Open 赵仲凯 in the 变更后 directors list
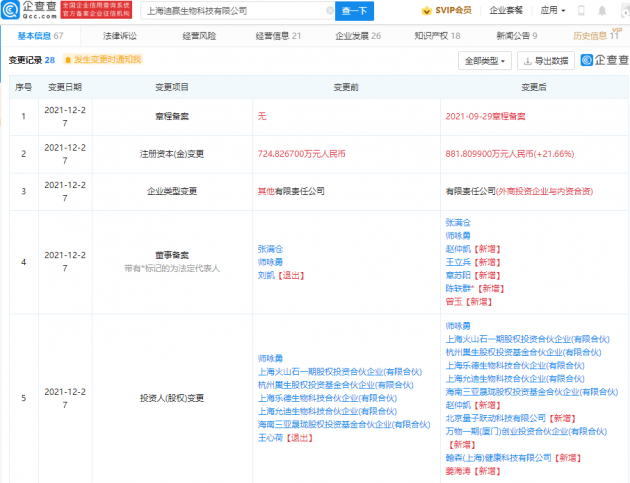 (x=458, y=249)
